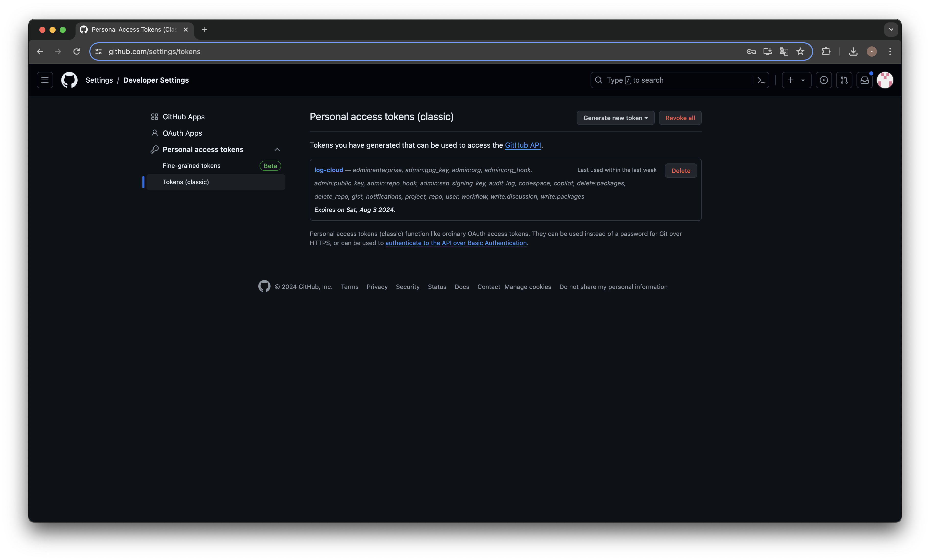Open the Chrome three-dot menu

click(x=890, y=51)
